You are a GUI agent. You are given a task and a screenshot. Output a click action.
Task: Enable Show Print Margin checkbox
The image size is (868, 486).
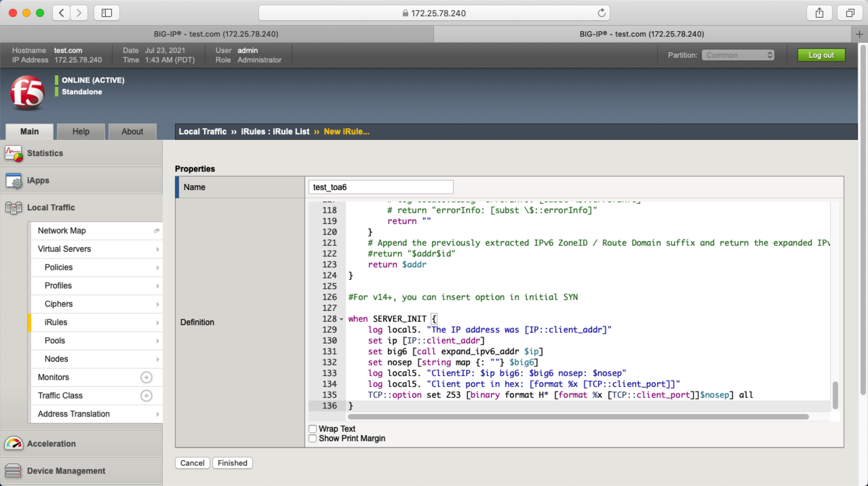click(x=313, y=438)
